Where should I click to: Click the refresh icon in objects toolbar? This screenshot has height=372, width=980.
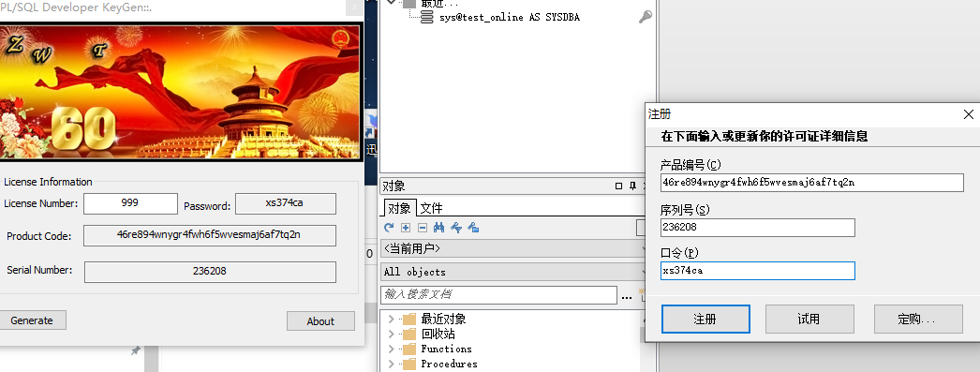pyautogui.click(x=389, y=228)
